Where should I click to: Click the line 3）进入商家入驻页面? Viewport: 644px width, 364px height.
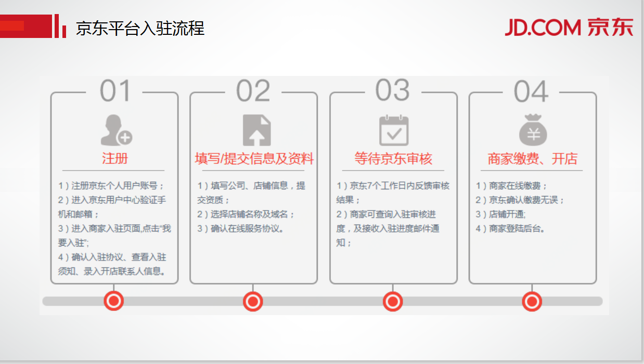click(x=114, y=236)
